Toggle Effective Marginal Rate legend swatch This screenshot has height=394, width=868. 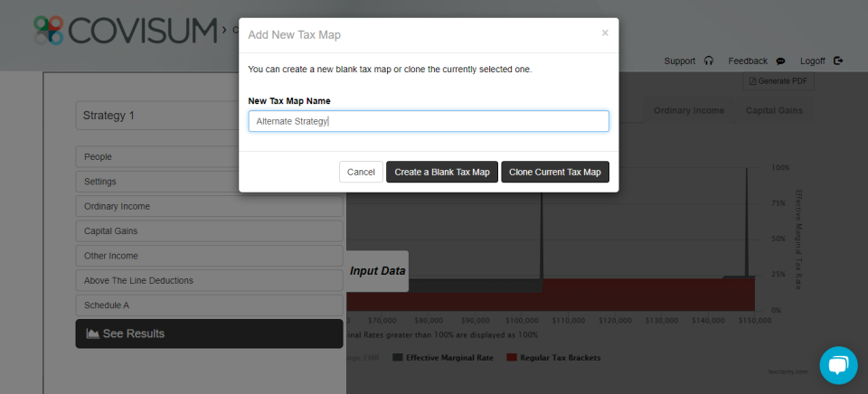pos(398,358)
